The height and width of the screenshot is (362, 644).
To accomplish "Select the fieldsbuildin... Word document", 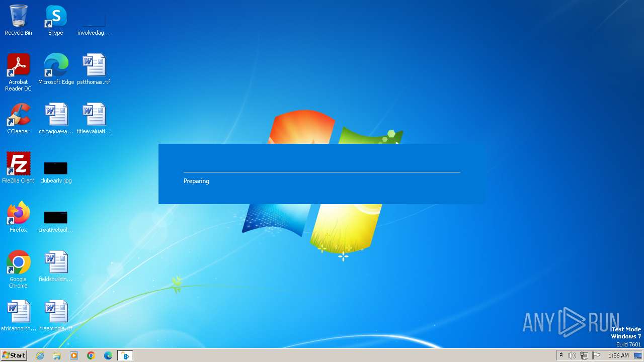I will 56,266.
